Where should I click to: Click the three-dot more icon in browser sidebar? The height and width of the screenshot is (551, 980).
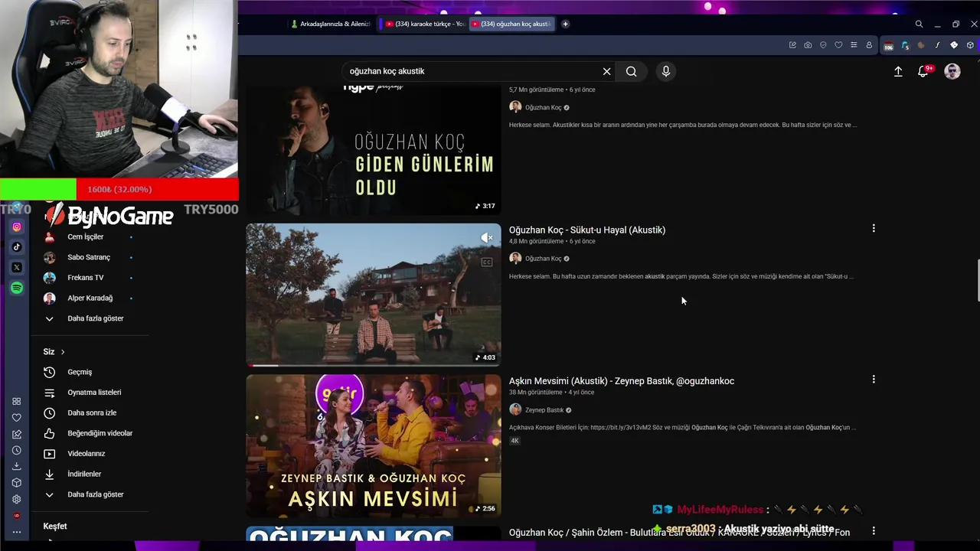point(17,532)
